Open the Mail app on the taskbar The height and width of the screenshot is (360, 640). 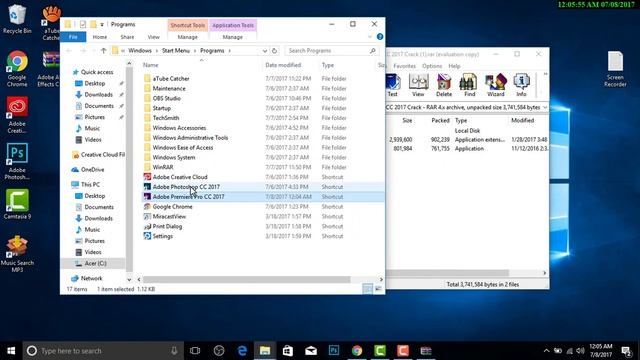coord(311,351)
